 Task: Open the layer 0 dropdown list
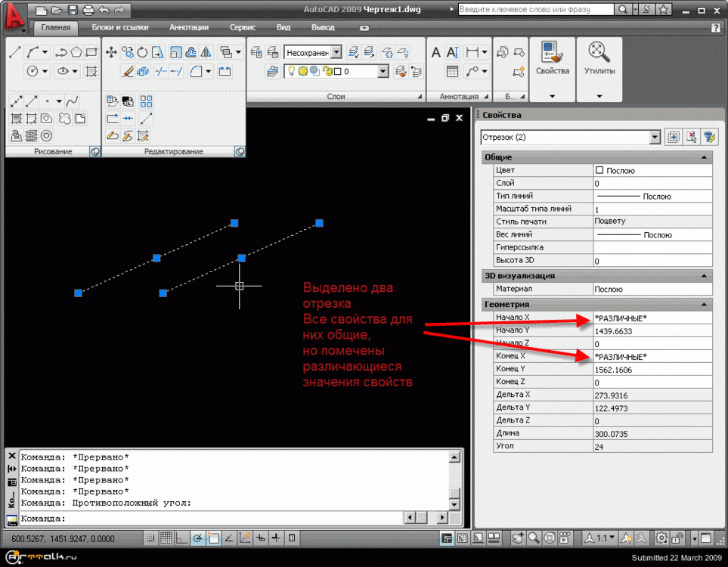tap(383, 71)
